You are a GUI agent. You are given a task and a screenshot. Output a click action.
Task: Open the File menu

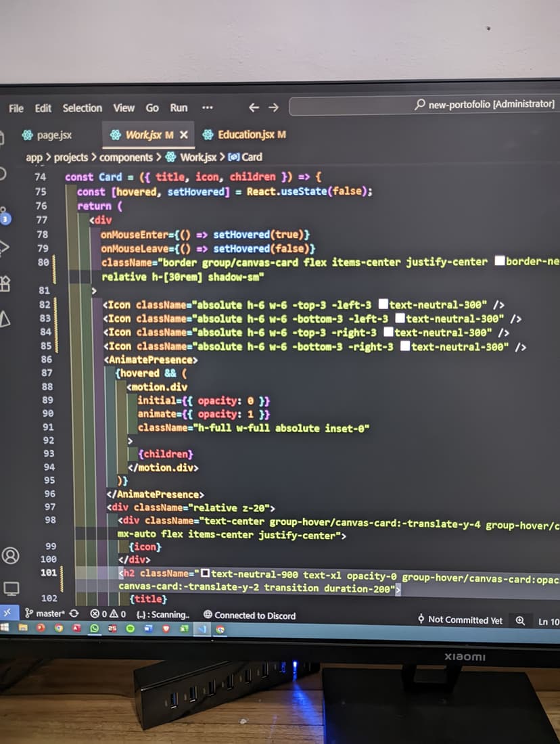point(16,109)
